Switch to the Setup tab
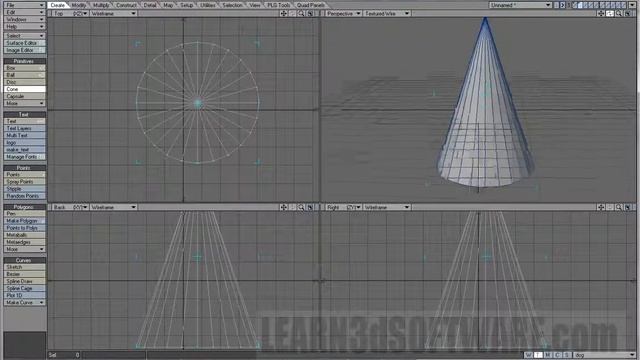 (187, 5)
